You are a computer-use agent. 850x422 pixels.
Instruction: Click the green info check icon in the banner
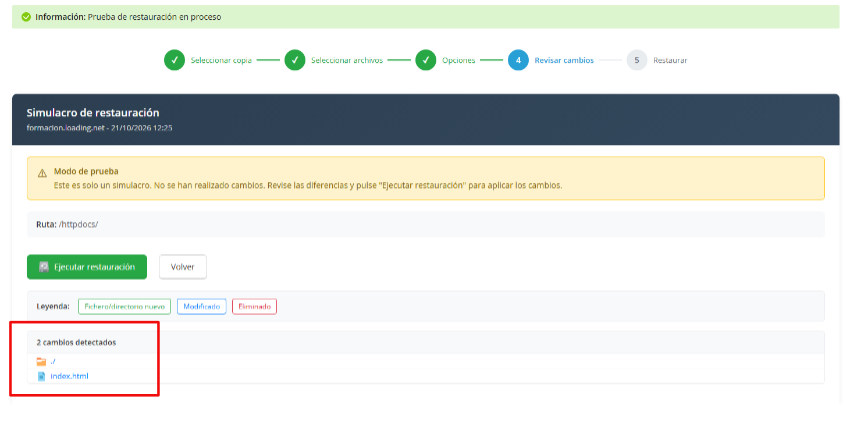click(26, 17)
